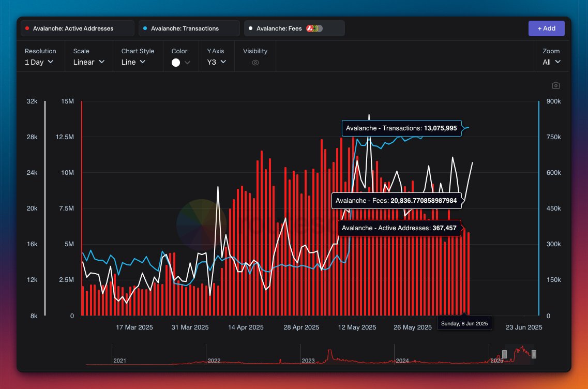The width and height of the screenshot is (588, 389).
Task: Click the 23 Jun 2025 axis label
Action: (x=524, y=327)
